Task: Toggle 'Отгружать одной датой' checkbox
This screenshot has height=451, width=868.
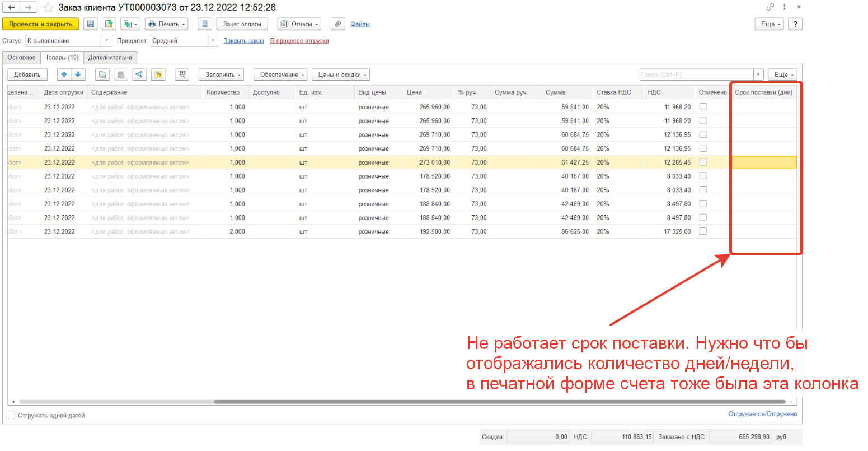Action: [x=12, y=416]
